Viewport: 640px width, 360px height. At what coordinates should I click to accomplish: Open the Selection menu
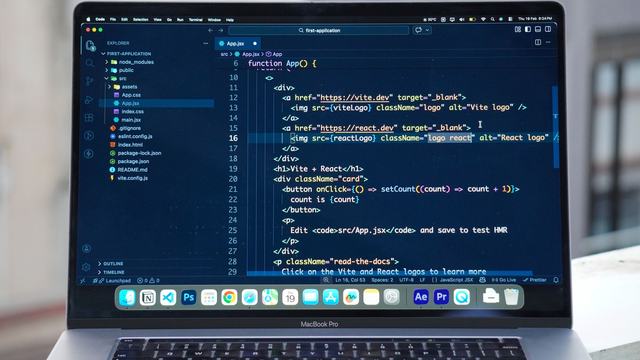click(141, 19)
